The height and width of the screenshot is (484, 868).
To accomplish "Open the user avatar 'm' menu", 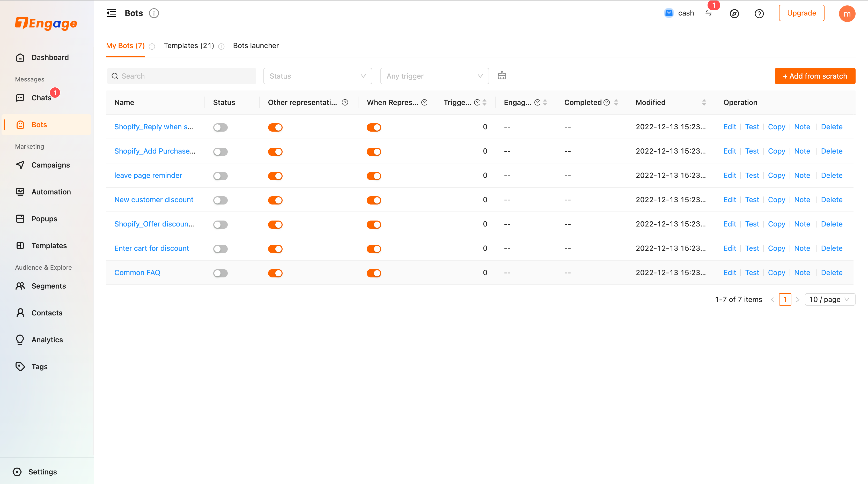I will pyautogui.click(x=847, y=13).
